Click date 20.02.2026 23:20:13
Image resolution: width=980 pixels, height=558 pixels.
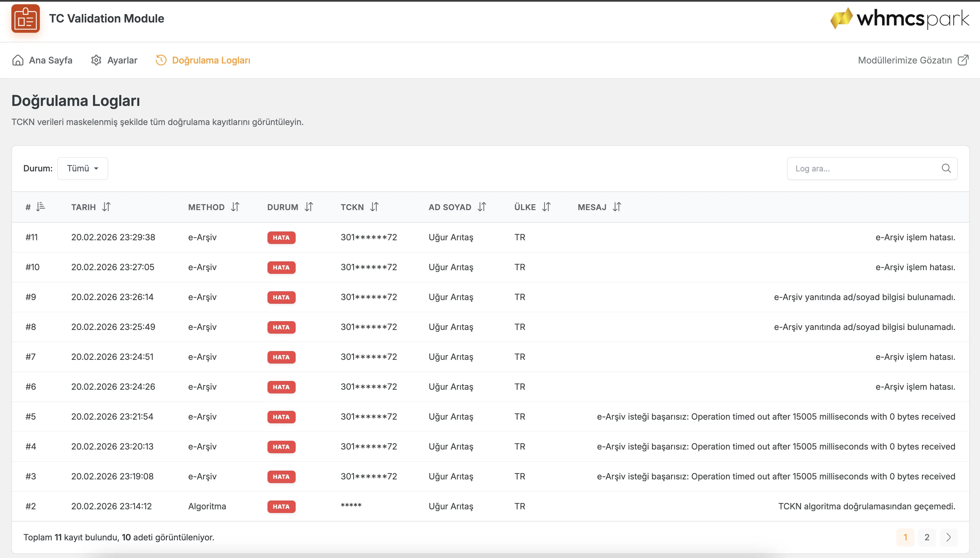112,446
